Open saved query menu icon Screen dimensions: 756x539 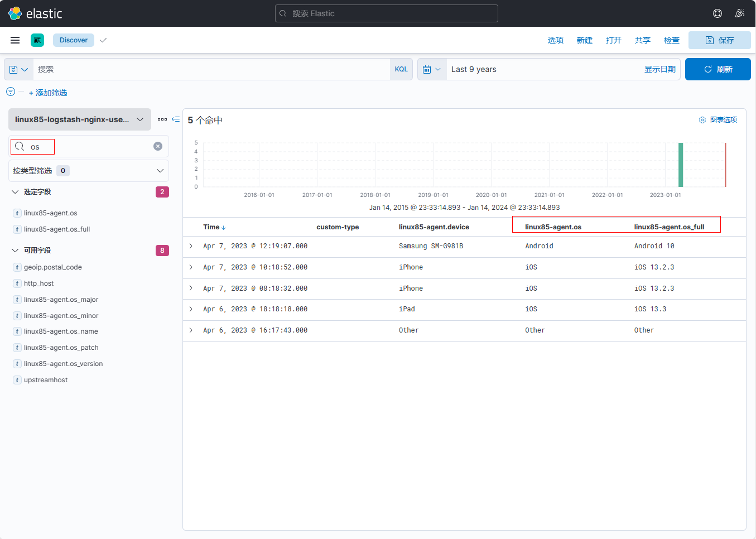coord(18,69)
